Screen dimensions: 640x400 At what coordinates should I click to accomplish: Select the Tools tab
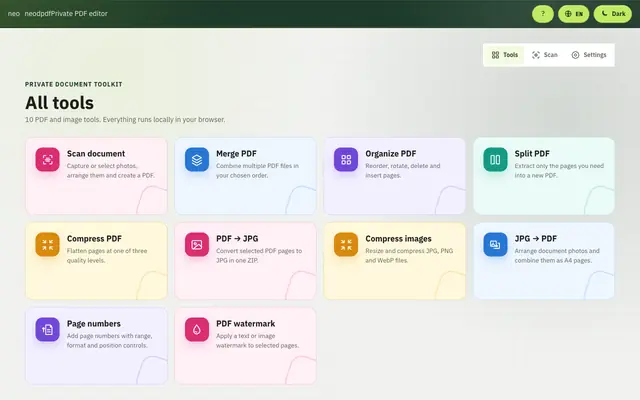coord(505,55)
